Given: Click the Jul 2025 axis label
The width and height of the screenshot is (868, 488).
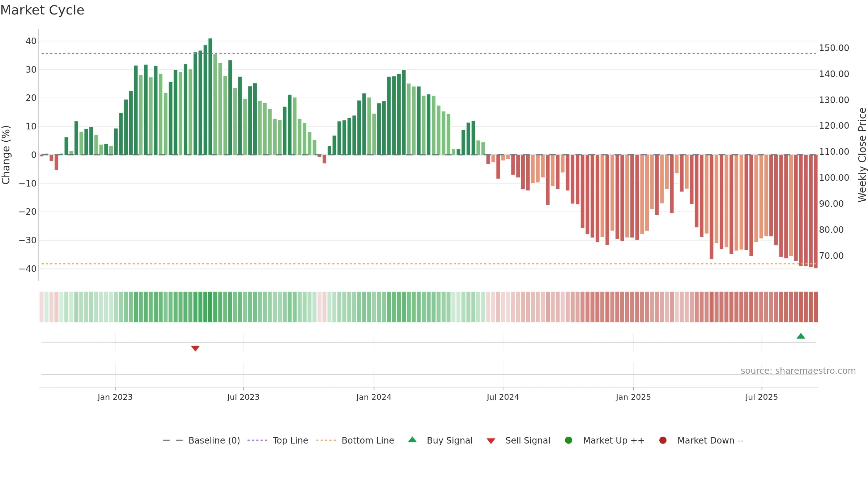Looking at the screenshot, I should point(762,397).
